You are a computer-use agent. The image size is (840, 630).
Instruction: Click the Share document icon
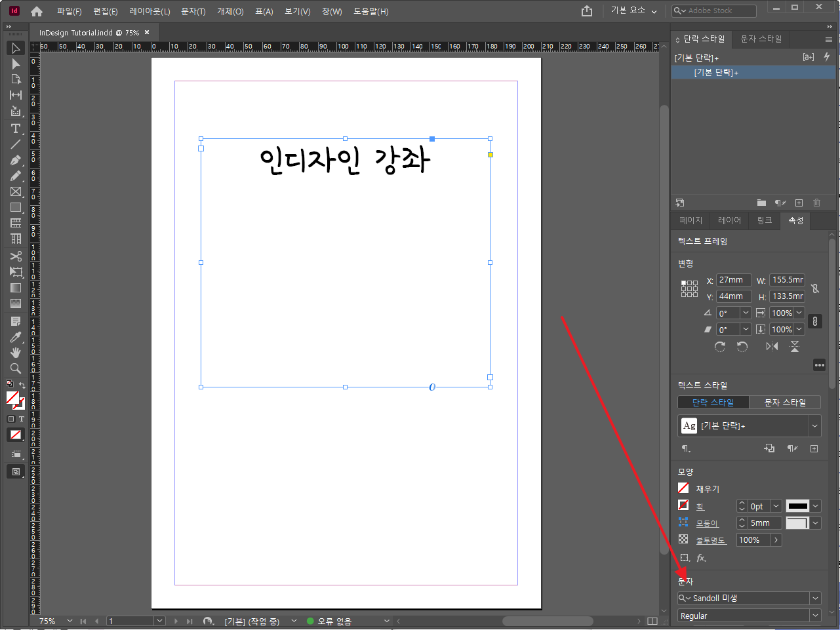587,10
